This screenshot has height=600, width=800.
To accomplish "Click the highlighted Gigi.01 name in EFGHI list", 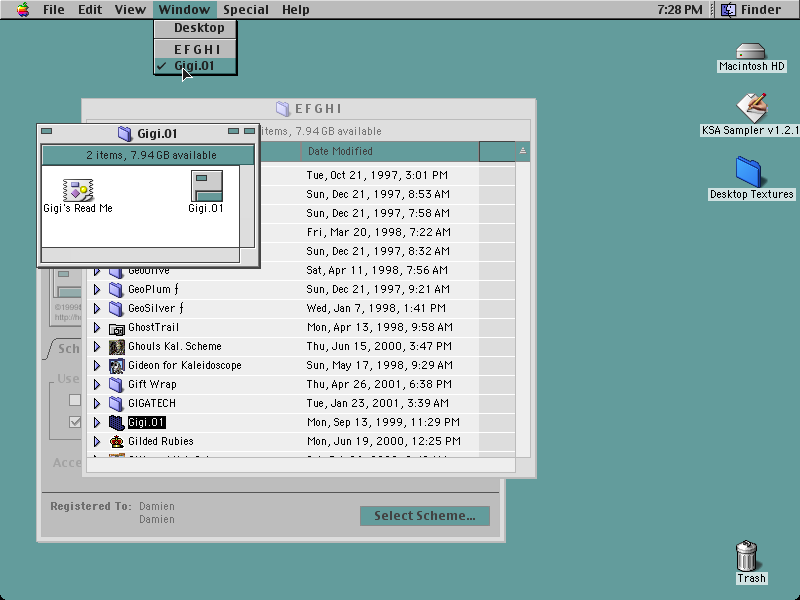I will [x=146, y=422].
